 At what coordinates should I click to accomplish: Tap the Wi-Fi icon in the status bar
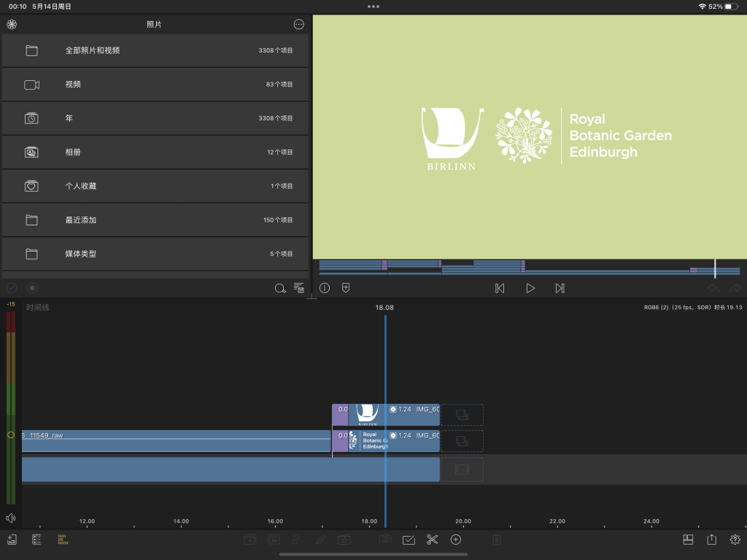pyautogui.click(x=703, y=7)
